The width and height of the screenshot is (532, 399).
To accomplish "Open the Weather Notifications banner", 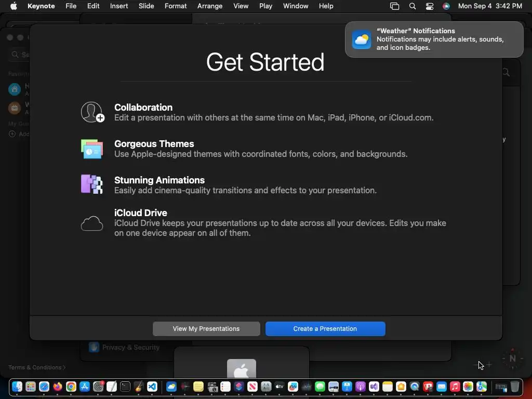I will (434, 39).
